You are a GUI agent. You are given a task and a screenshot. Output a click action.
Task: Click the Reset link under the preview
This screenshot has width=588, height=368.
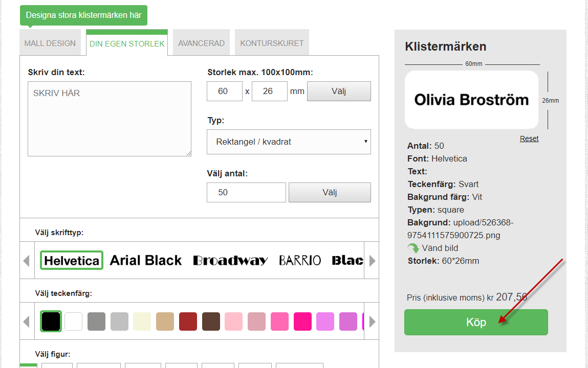pyautogui.click(x=529, y=139)
